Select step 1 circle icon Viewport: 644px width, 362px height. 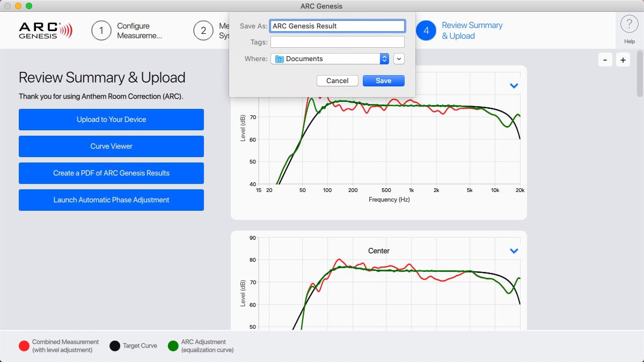101,31
